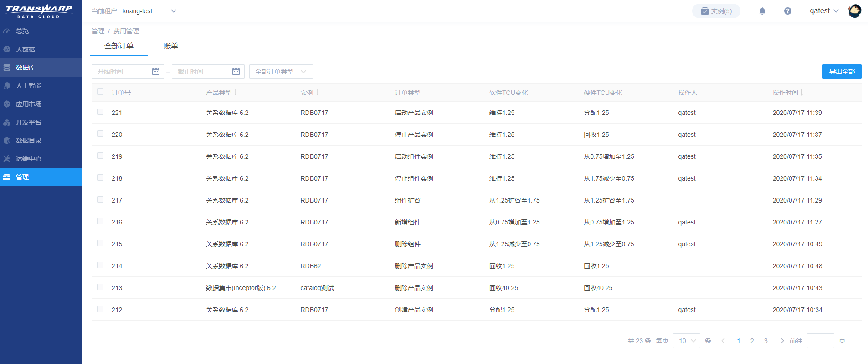Check the box for order 215
The image size is (868, 364).
(x=100, y=243)
